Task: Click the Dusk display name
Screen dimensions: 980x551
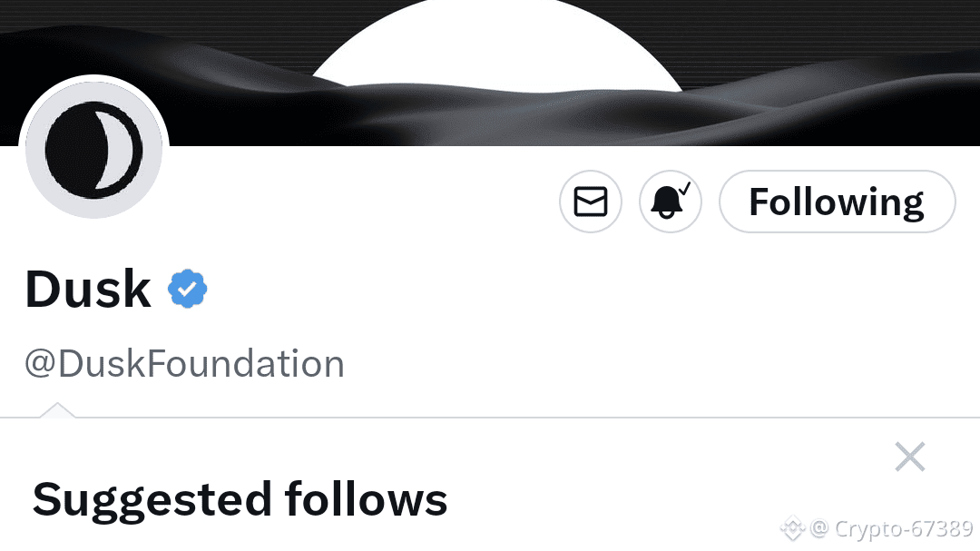Action: pyautogui.click(x=88, y=289)
